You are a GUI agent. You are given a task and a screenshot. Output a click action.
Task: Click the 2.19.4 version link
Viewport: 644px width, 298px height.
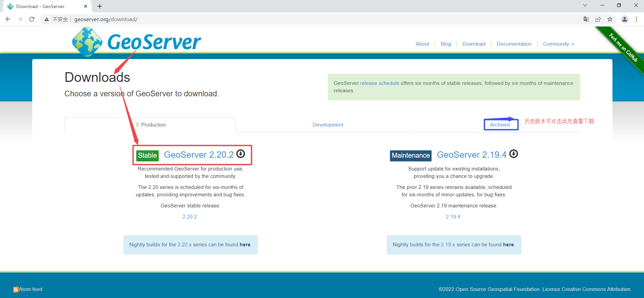pyautogui.click(x=453, y=217)
